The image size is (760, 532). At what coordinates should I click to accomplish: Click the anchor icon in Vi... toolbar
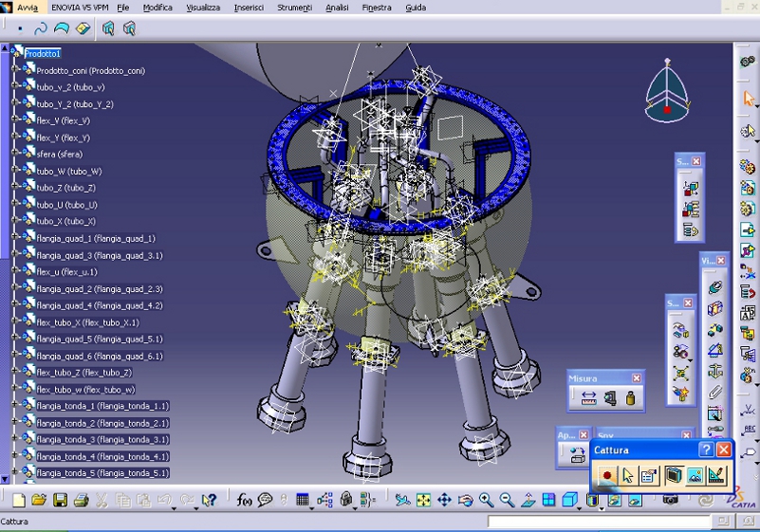click(714, 371)
